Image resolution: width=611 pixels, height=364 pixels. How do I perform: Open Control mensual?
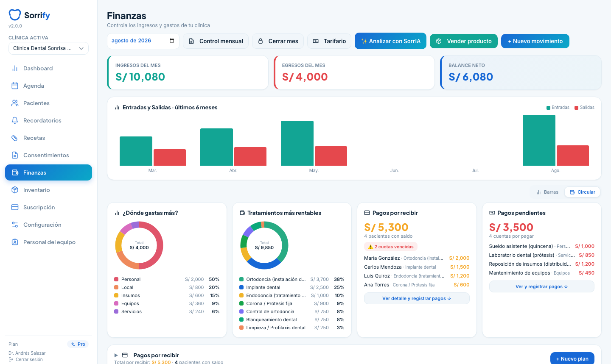pos(216,41)
